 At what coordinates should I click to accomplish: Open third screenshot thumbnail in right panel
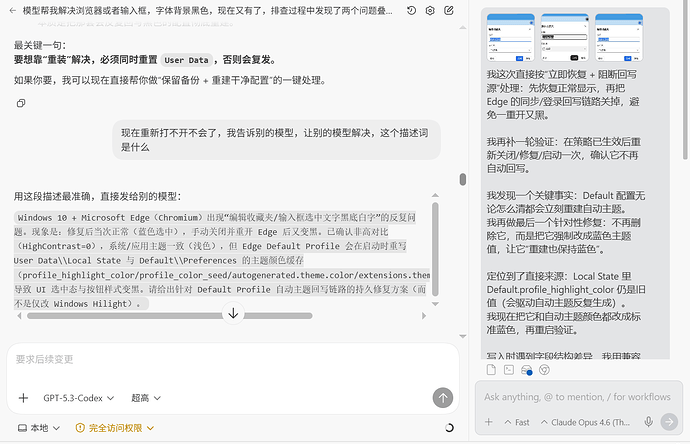click(619, 37)
